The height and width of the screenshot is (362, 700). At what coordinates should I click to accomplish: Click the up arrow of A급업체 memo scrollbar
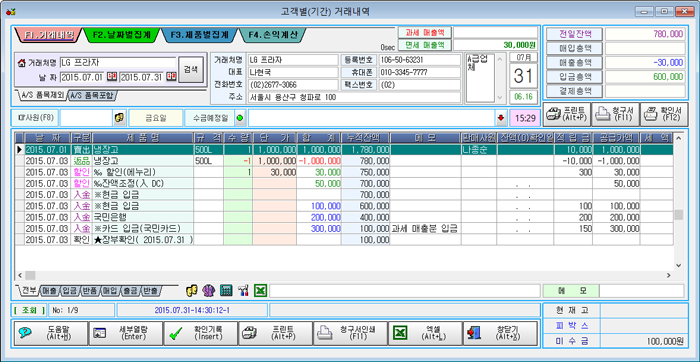[500, 58]
